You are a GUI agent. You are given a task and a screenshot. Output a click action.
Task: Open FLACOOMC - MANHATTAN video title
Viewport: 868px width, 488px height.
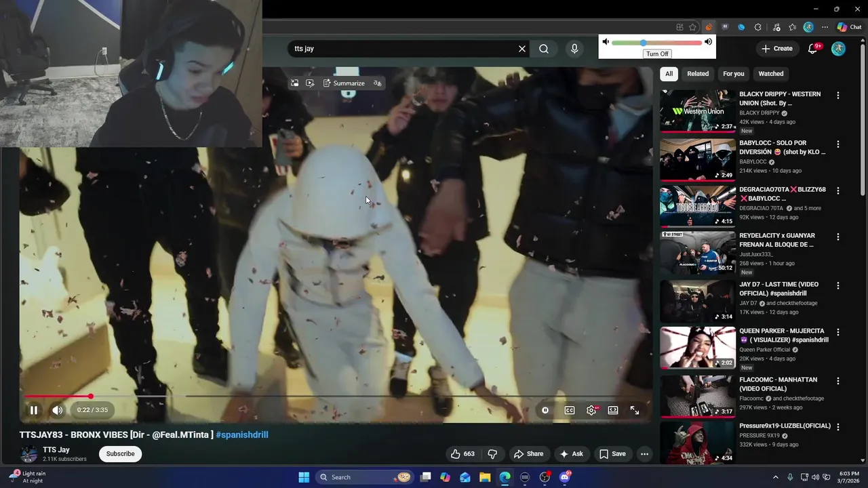point(778,384)
